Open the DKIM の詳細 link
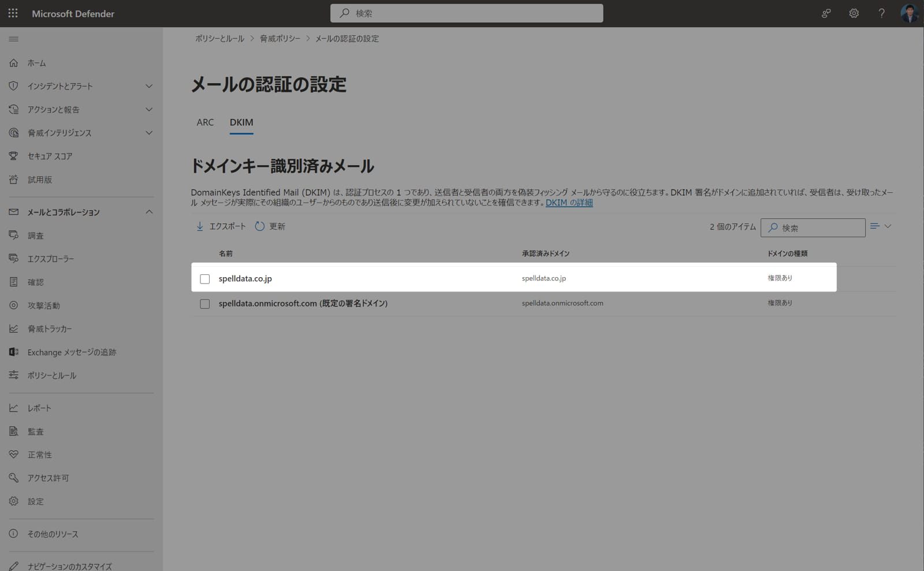Viewport: 924px width, 571px height. (569, 203)
